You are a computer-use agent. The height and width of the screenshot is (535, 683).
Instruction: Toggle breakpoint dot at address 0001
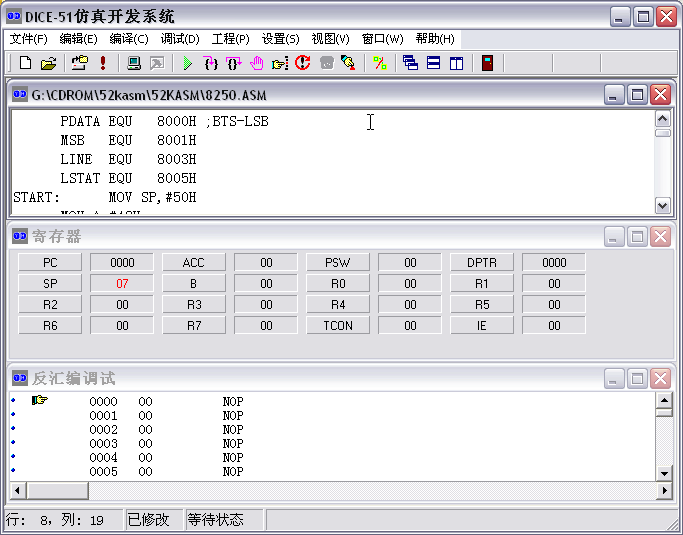[x=13, y=414]
